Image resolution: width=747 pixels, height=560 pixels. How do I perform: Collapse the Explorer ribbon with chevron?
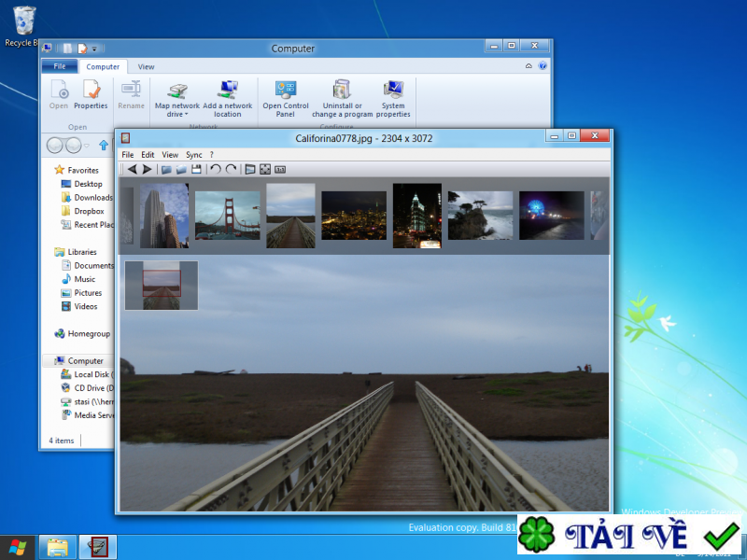click(529, 66)
